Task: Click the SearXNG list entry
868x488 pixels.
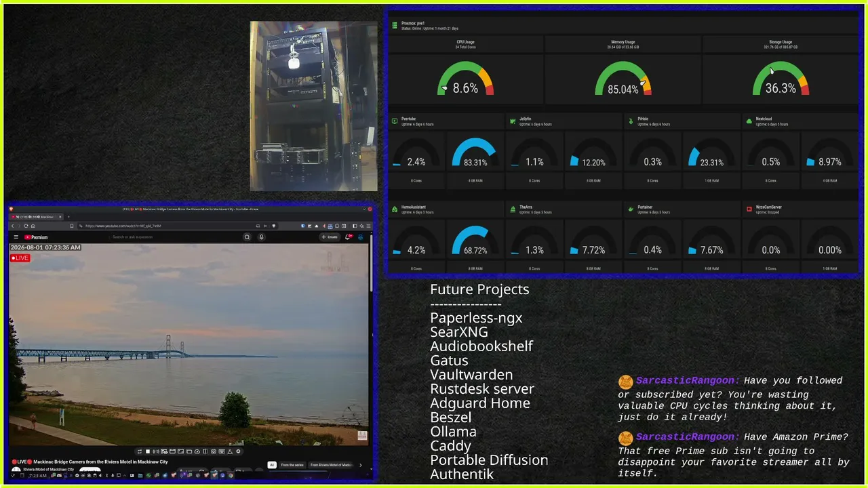Action: click(x=459, y=332)
